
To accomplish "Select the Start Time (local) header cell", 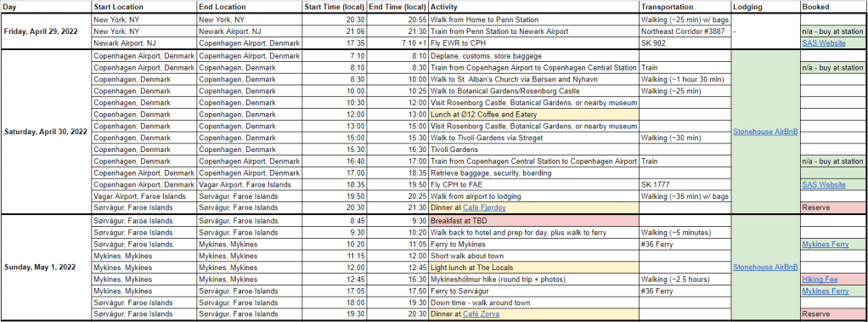I will coord(335,7).
